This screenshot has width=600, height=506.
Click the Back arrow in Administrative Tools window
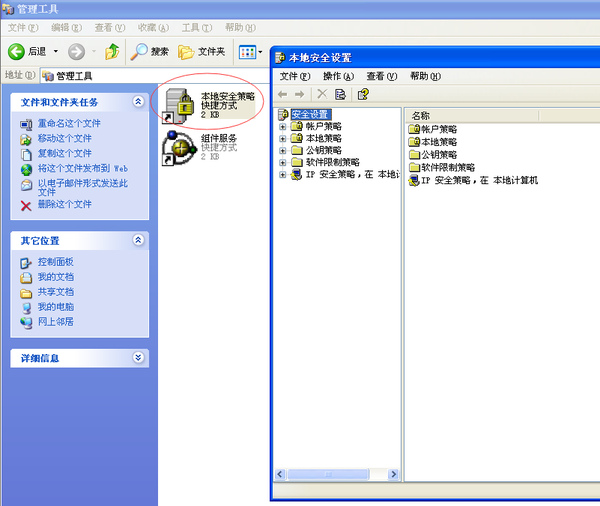point(16,51)
